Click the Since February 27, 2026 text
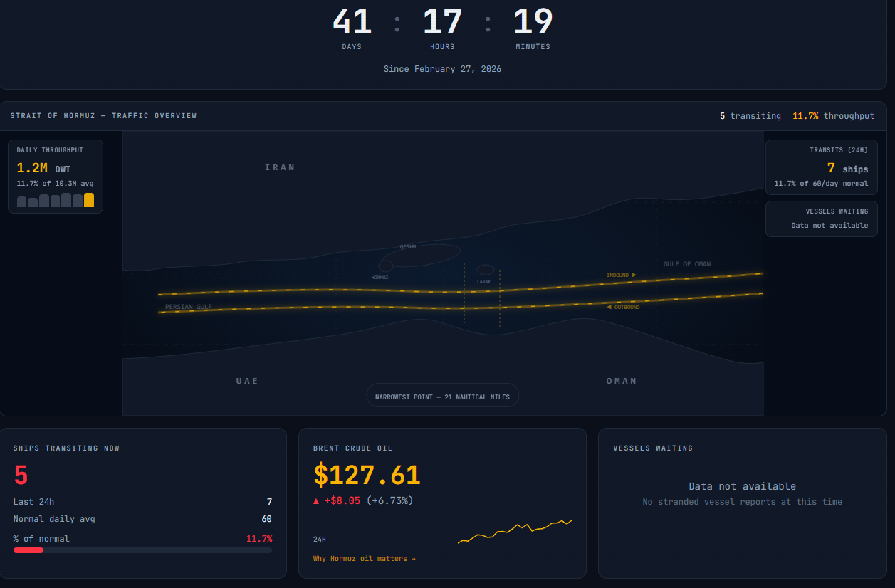 442,69
